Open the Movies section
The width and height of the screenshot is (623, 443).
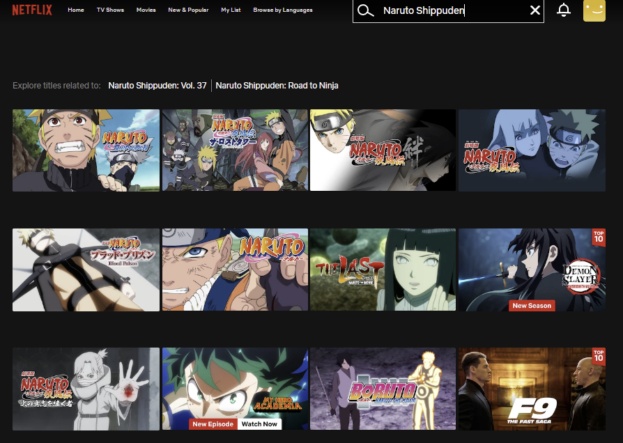pos(146,10)
